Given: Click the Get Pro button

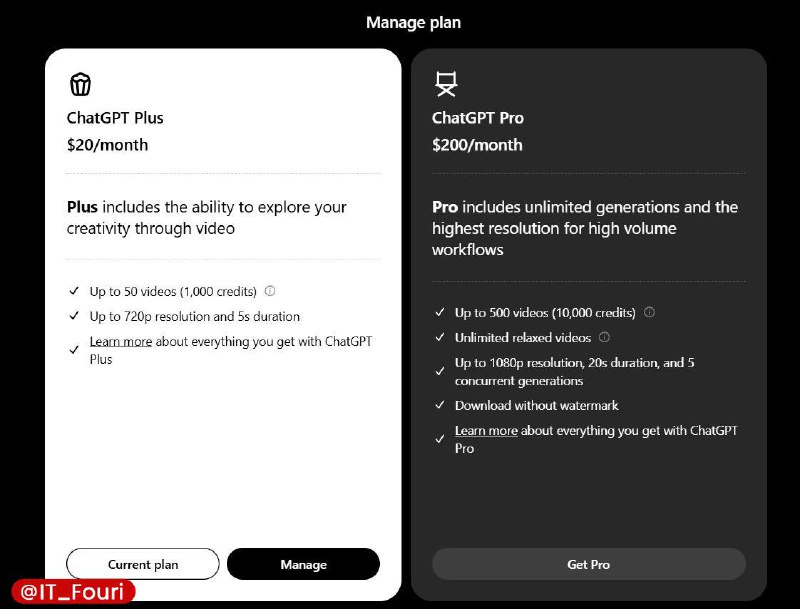Looking at the screenshot, I should [589, 564].
